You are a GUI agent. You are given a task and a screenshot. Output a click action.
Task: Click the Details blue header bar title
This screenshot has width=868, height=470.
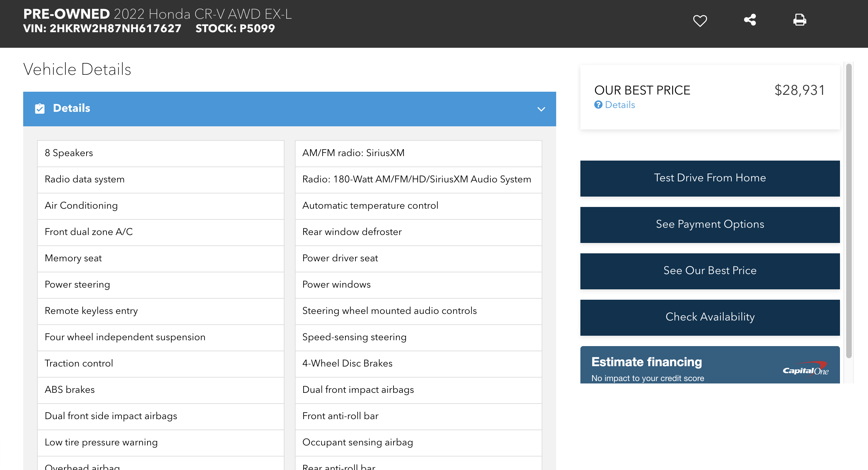[x=71, y=108]
